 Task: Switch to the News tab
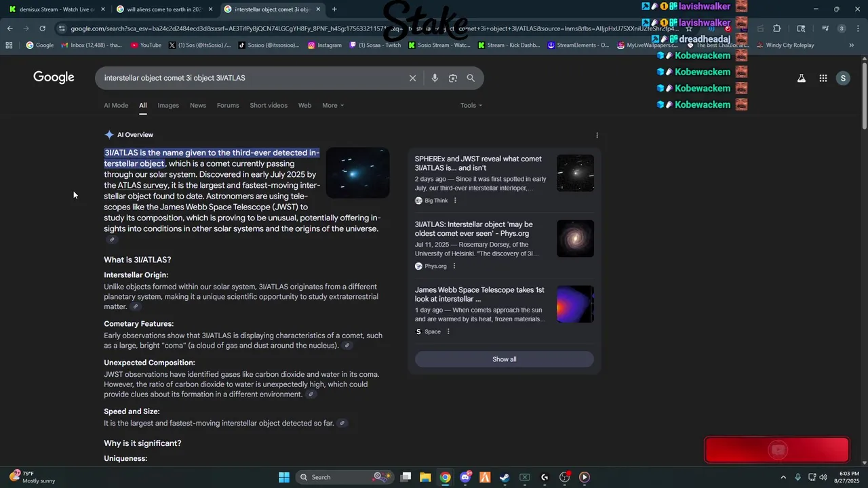point(198,105)
